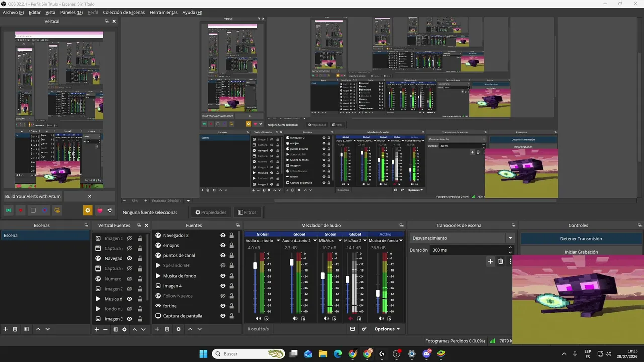Remove scene transition with trash icon
This screenshot has width=644, height=362.
pyautogui.click(x=501, y=261)
